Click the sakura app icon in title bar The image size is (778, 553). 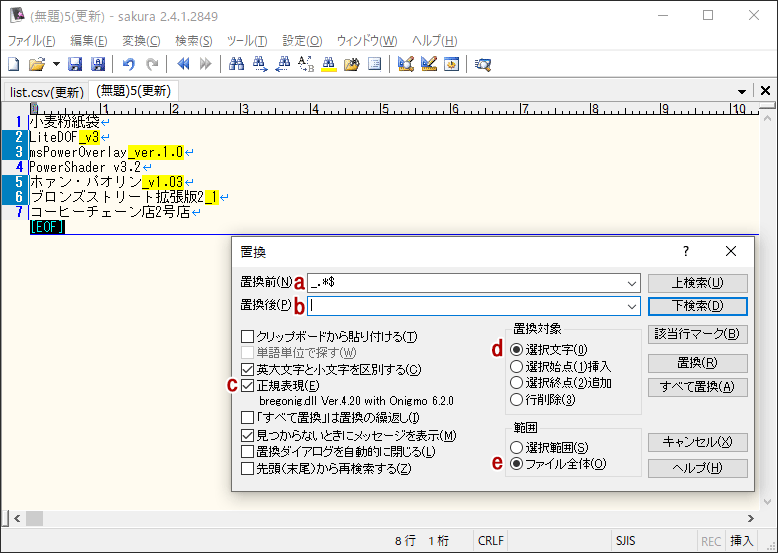17,15
